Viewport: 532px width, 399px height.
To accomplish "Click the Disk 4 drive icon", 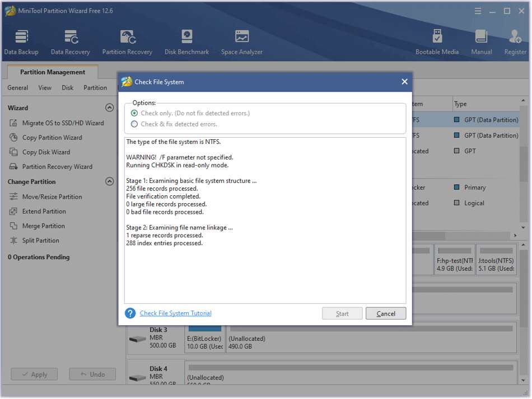I will click(137, 377).
